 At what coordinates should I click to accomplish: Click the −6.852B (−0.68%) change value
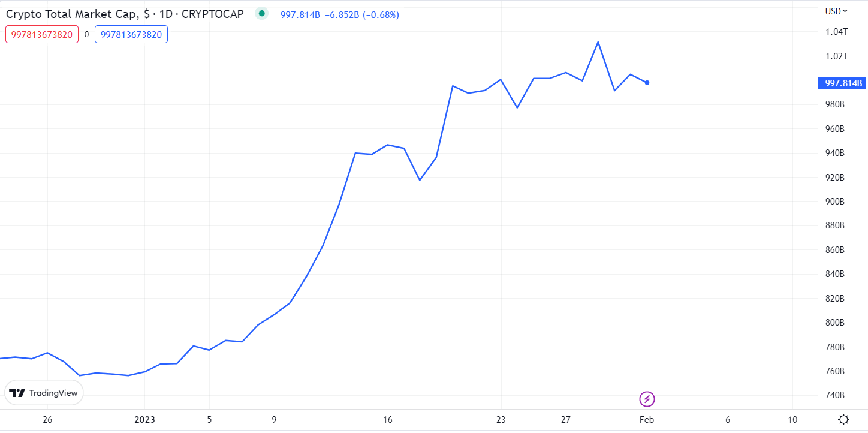click(361, 14)
